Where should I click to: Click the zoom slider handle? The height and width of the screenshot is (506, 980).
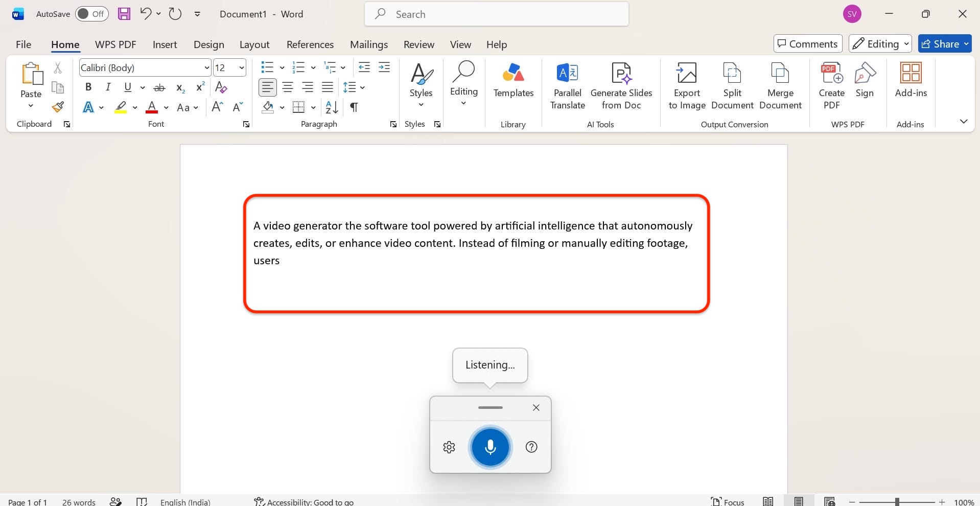click(x=897, y=502)
